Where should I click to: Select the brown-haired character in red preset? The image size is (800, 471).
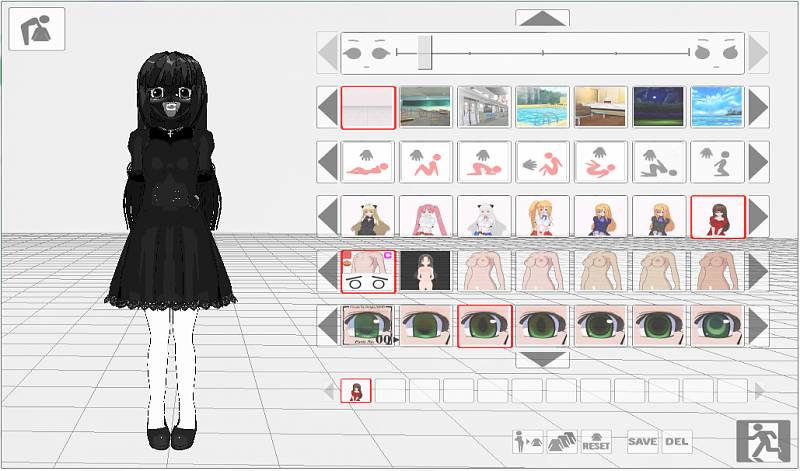pyautogui.click(x=717, y=216)
